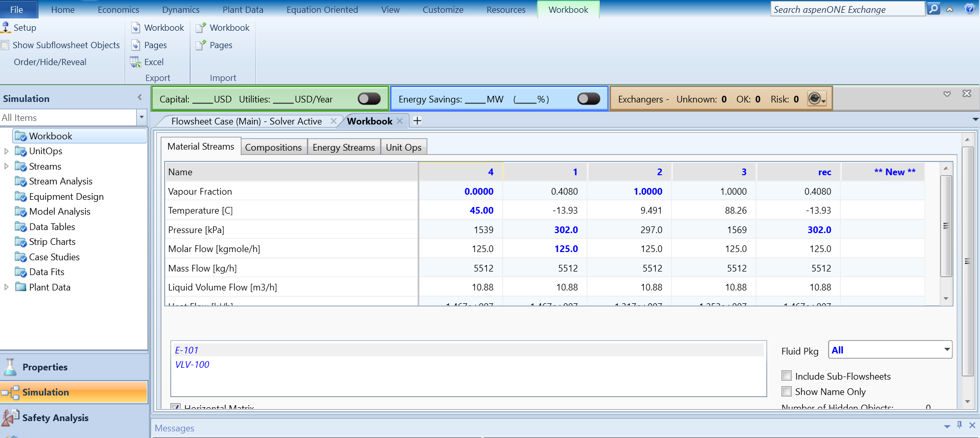The height and width of the screenshot is (438, 980).
Task: Click the Exchangers analysis gear icon
Action: [x=816, y=98]
